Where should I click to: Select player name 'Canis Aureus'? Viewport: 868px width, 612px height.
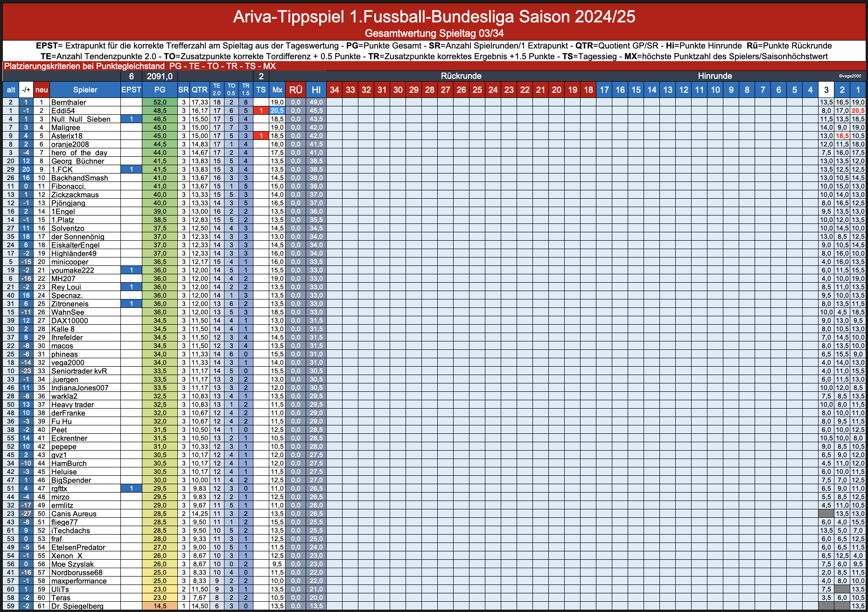(74, 514)
